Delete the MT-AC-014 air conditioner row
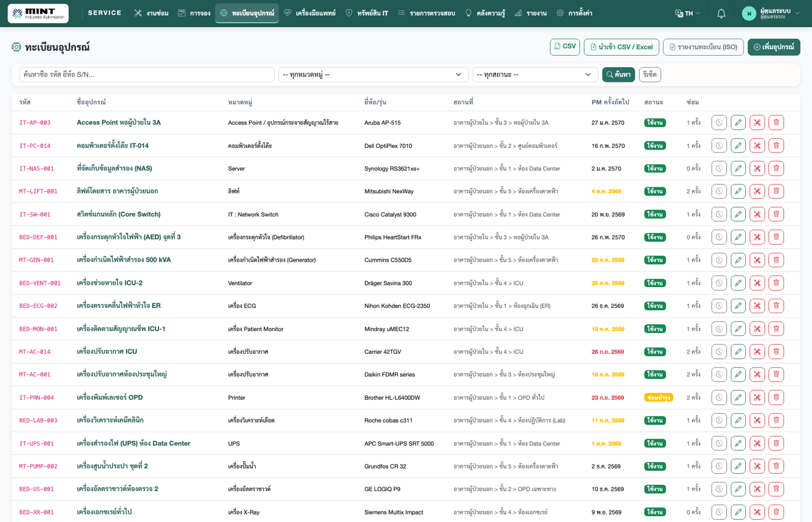 pos(776,351)
